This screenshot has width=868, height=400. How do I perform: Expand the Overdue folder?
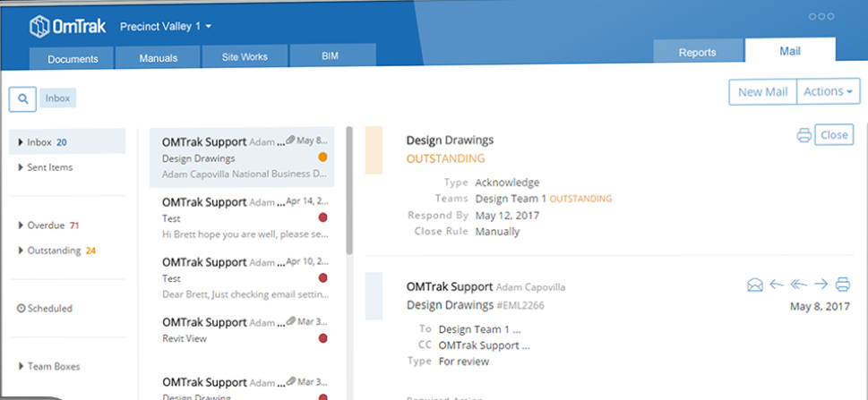pos(21,226)
